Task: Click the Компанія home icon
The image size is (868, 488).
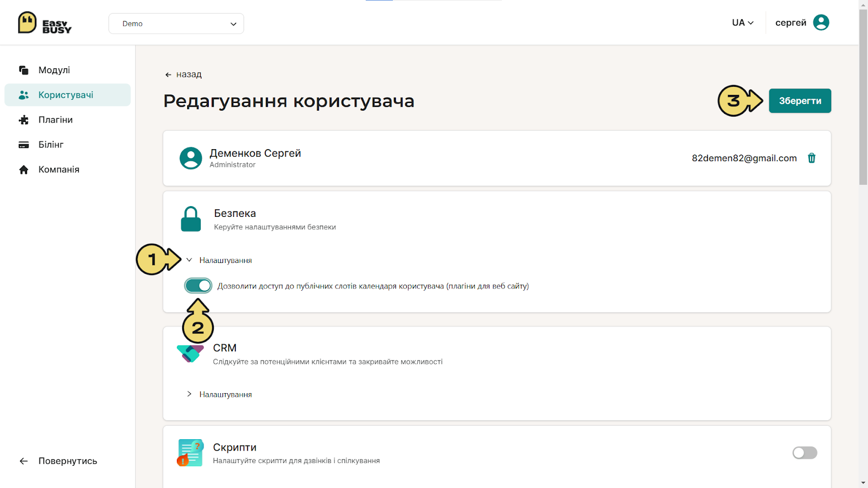Action: (23, 170)
